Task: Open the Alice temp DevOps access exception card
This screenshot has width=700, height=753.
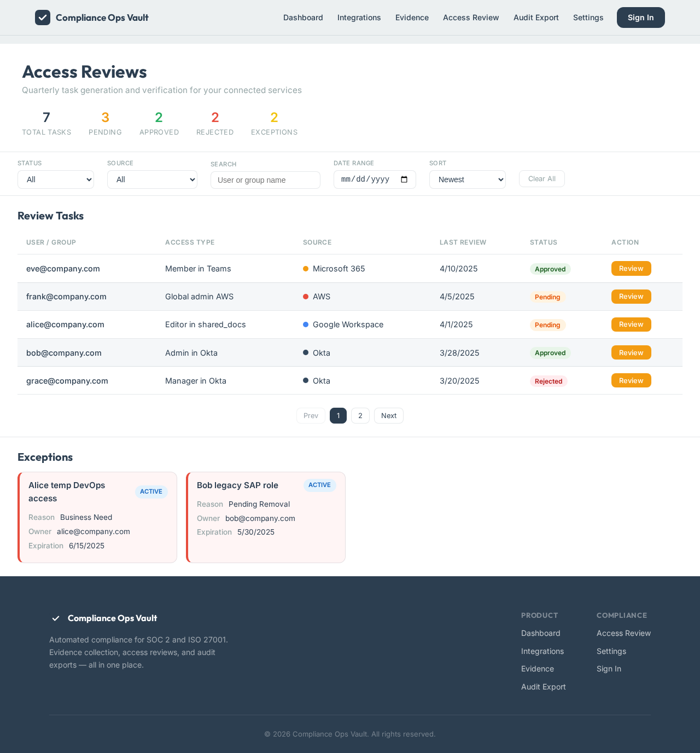Action: [97, 517]
